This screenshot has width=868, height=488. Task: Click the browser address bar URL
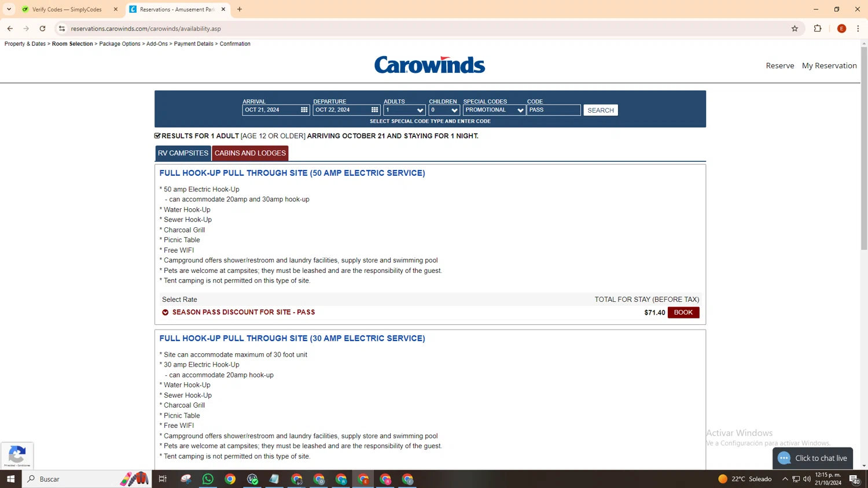click(146, 28)
